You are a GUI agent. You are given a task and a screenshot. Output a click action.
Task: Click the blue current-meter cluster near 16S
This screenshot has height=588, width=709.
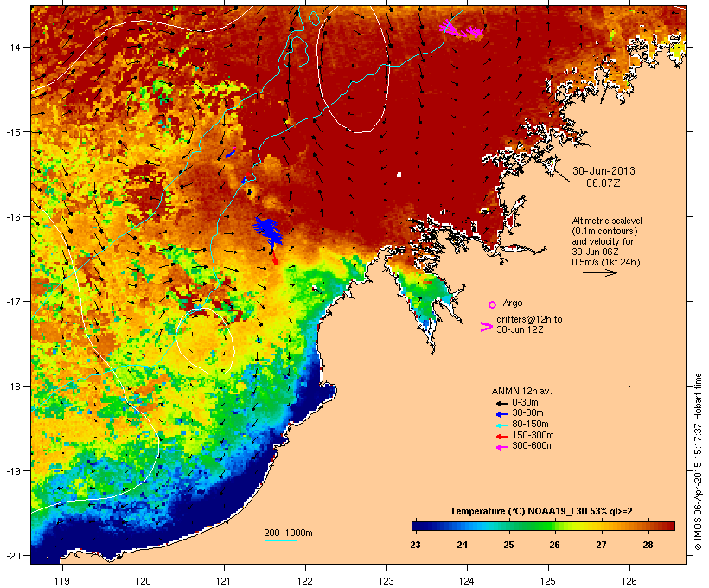267,230
